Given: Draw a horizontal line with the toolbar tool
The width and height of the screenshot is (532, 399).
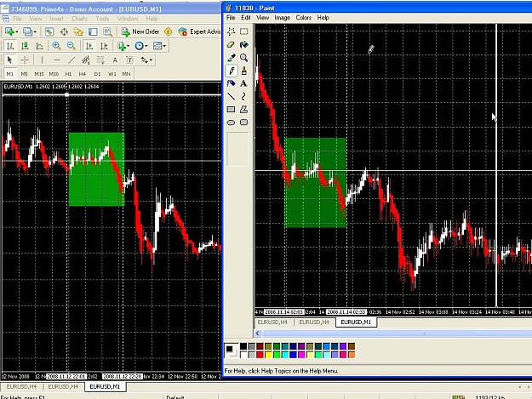Looking at the screenshot, I should [x=57, y=60].
